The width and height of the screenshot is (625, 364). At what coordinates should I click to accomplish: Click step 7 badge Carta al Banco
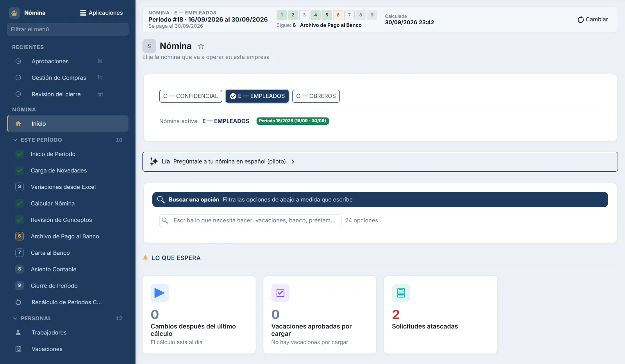(x=20, y=252)
